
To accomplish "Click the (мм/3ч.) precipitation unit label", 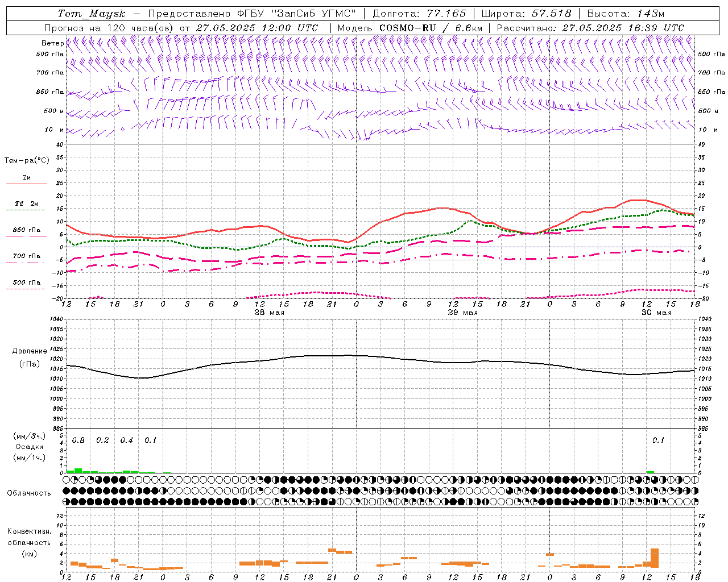I will tap(30, 436).
